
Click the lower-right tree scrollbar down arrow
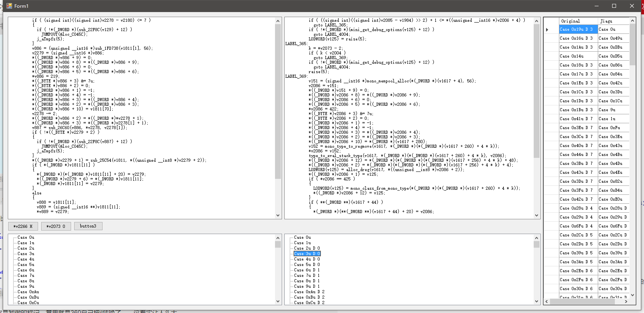[x=536, y=301]
